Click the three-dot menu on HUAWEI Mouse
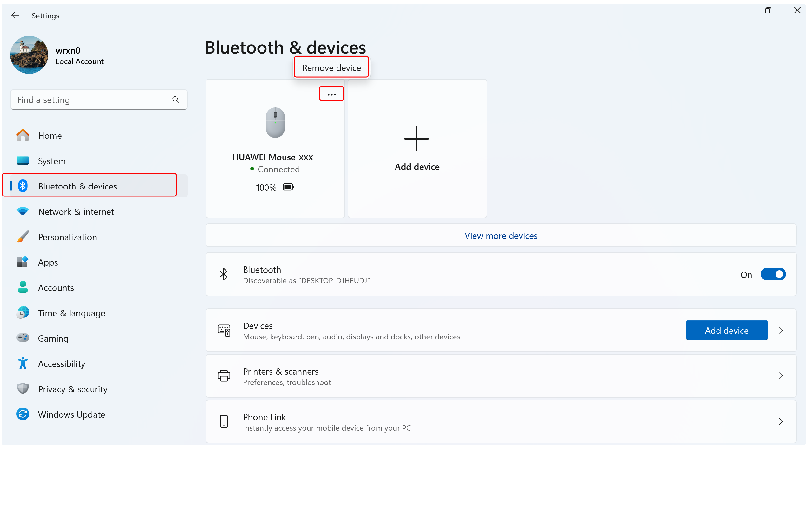The height and width of the screenshot is (507, 812). tap(331, 94)
